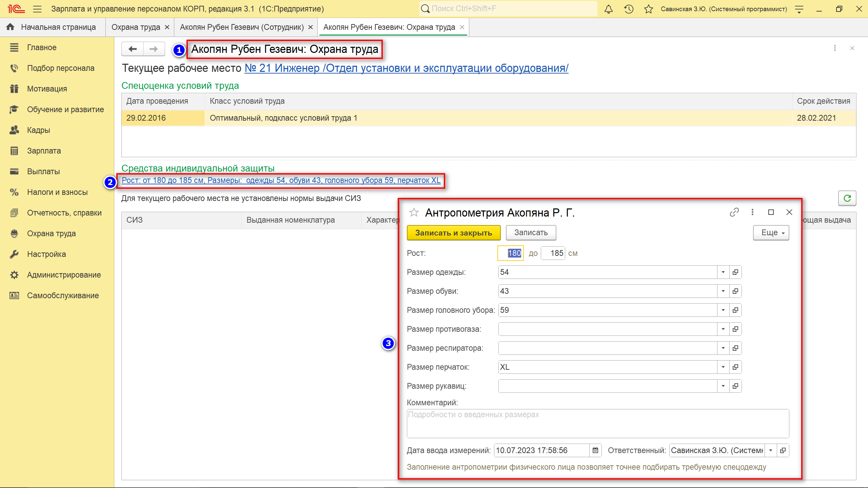
Task: Get link to Антропометрия dialog
Action: coord(734,212)
